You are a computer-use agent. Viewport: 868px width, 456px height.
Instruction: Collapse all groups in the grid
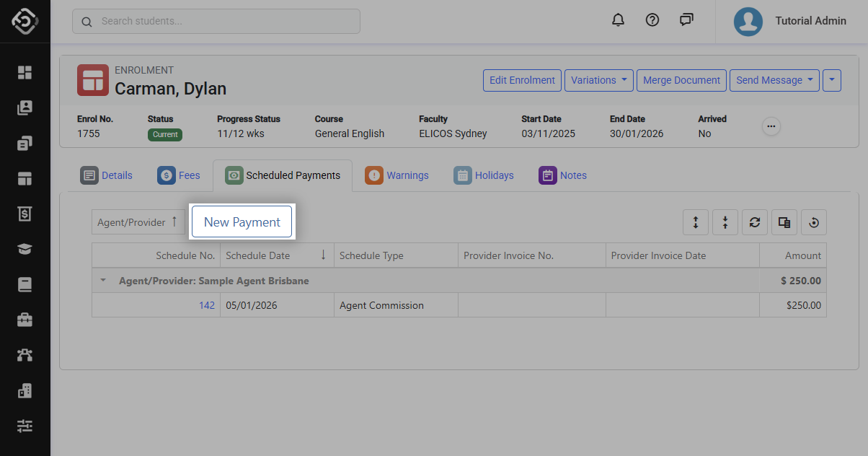(x=725, y=222)
